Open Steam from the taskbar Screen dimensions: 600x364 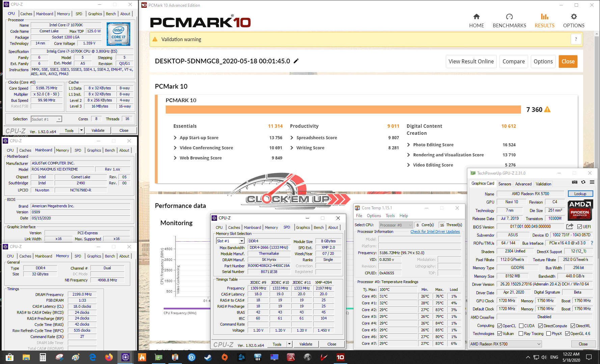(x=208, y=357)
